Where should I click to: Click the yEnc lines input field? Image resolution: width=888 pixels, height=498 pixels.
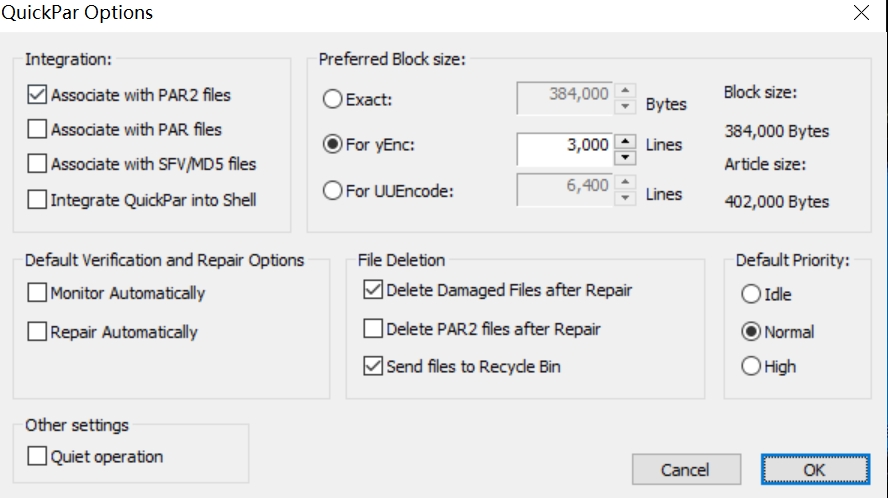point(565,149)
